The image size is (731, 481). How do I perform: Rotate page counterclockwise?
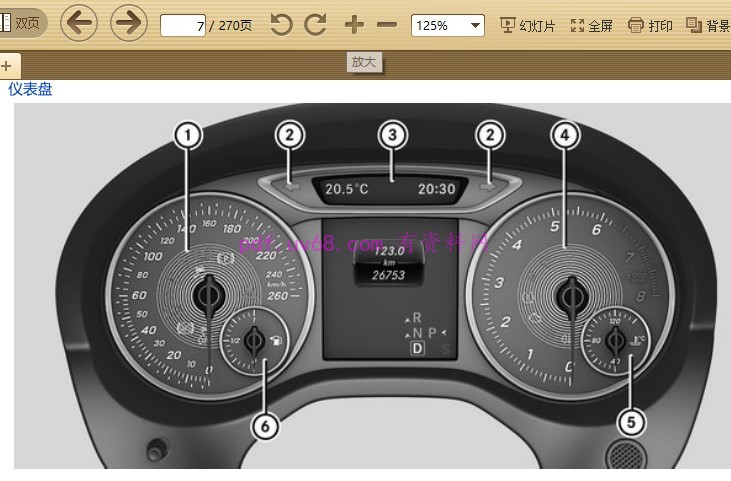(282, 25)
